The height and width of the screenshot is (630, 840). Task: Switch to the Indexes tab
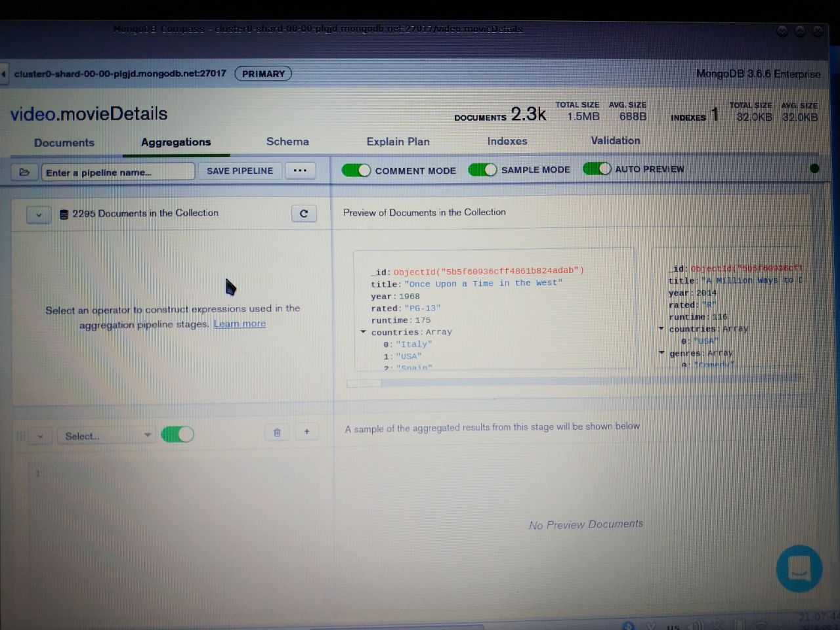click(x=507, y=141)
